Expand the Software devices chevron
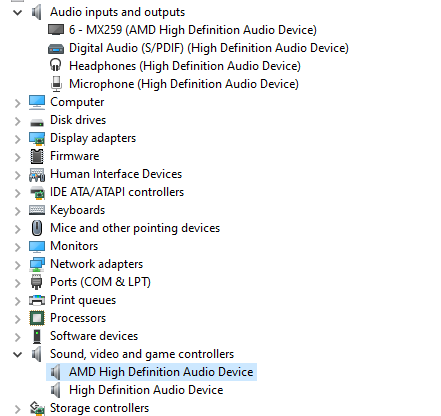This screenshot has height=416, width=441. click(x=18, y=337)
